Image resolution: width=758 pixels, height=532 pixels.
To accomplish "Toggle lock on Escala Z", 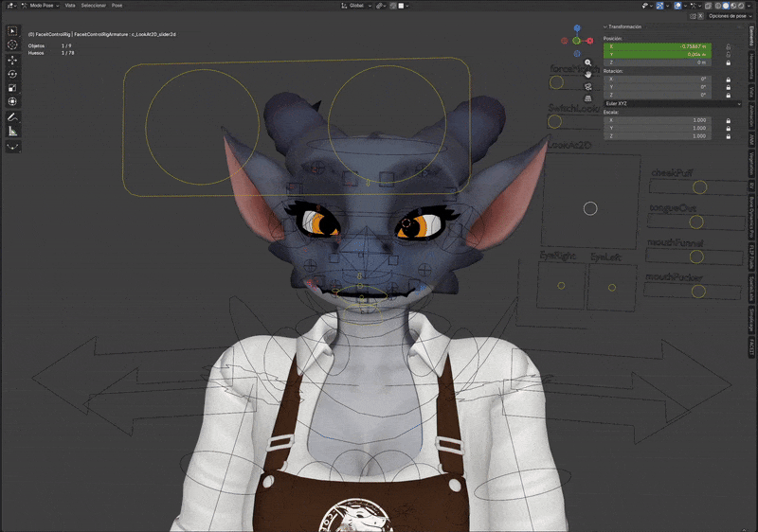I will click(728, 136).
